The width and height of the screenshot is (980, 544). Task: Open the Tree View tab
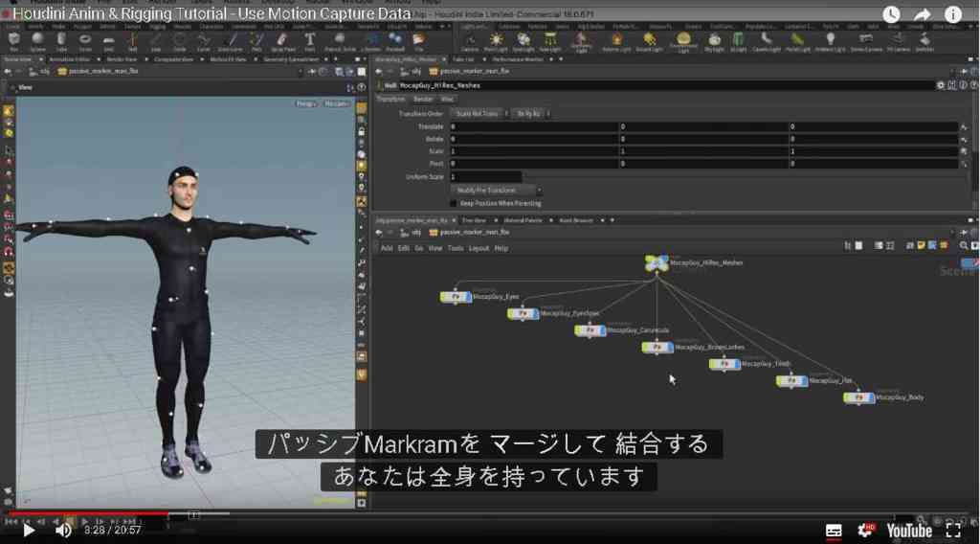click(474, 220)
